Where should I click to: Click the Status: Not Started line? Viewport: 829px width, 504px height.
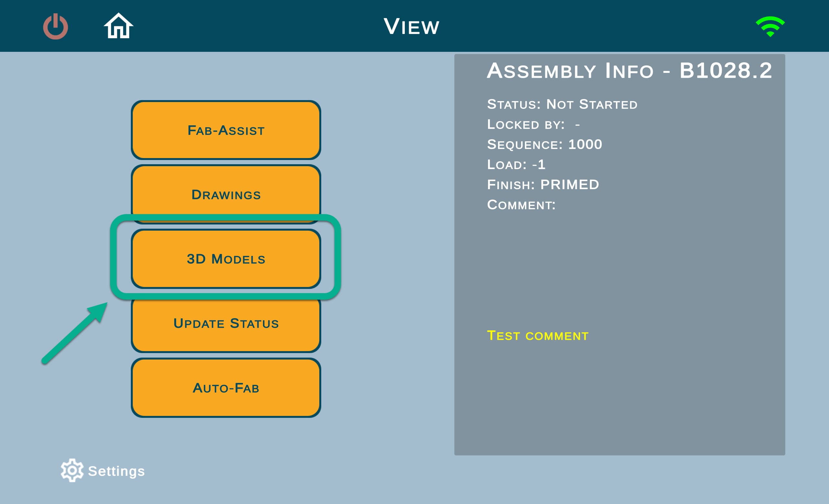pyautogui.click(x=562, y=104)
